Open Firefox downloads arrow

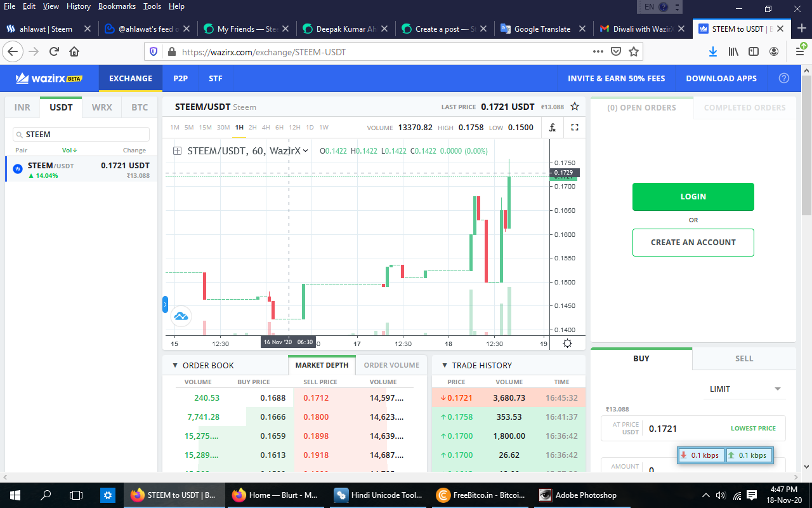coord(713,51)
